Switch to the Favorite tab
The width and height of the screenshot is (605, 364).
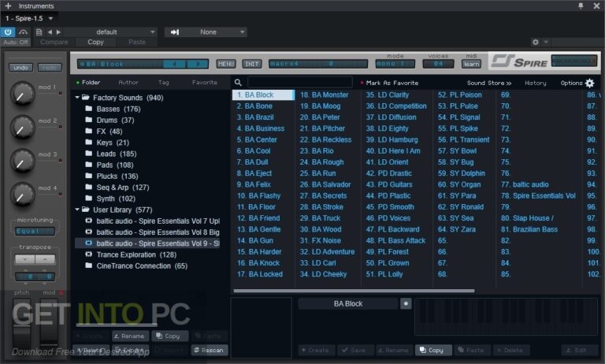[205, 82]
